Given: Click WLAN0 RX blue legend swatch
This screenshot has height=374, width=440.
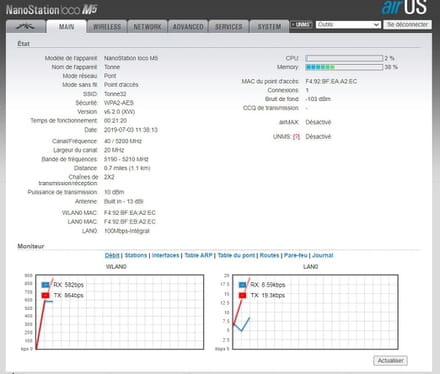Looking at the screenshot, I should tap(46, 285).
